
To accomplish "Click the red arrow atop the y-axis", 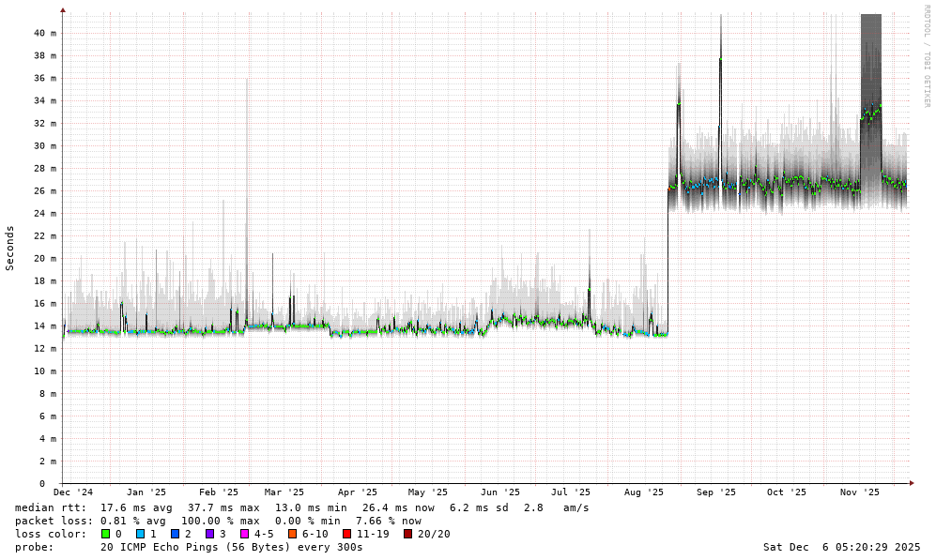I will point(63,10).
